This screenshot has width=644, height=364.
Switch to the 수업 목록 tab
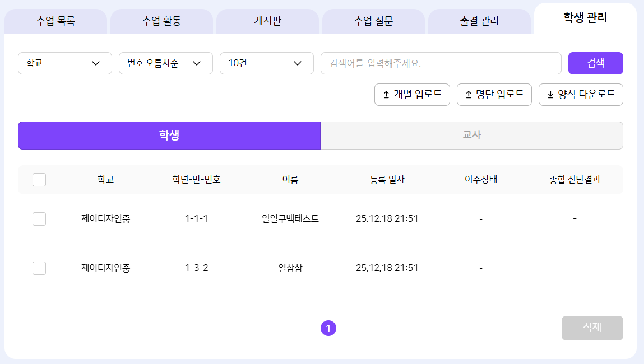click(55, 22)
